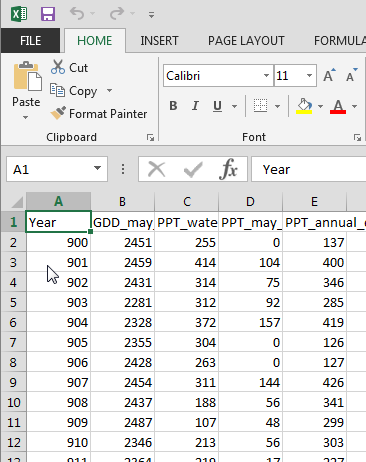
Task: Save the workbook with the floppy disk icon
Action: (x=48, y=14)
